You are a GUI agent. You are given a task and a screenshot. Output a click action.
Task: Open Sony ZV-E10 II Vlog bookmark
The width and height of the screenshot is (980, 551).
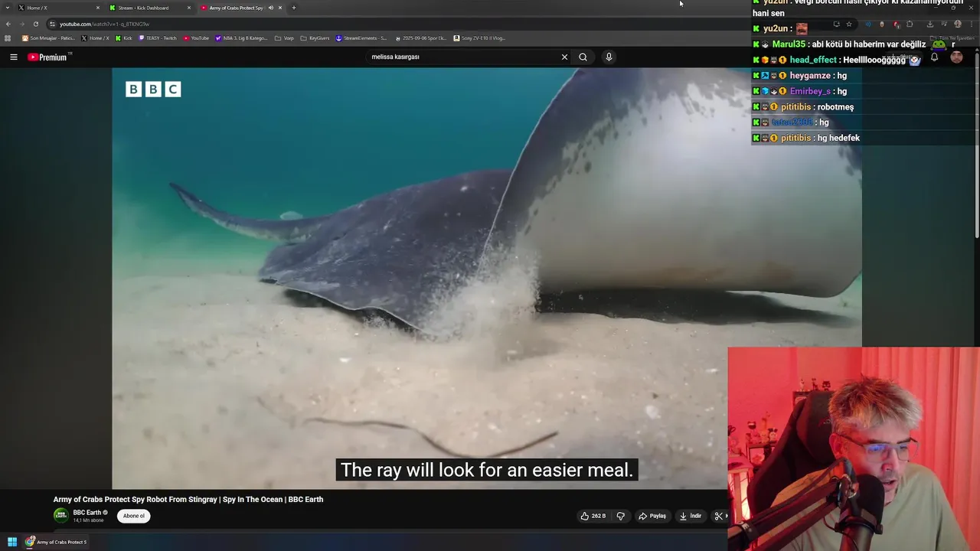click(x=479, y=37)
